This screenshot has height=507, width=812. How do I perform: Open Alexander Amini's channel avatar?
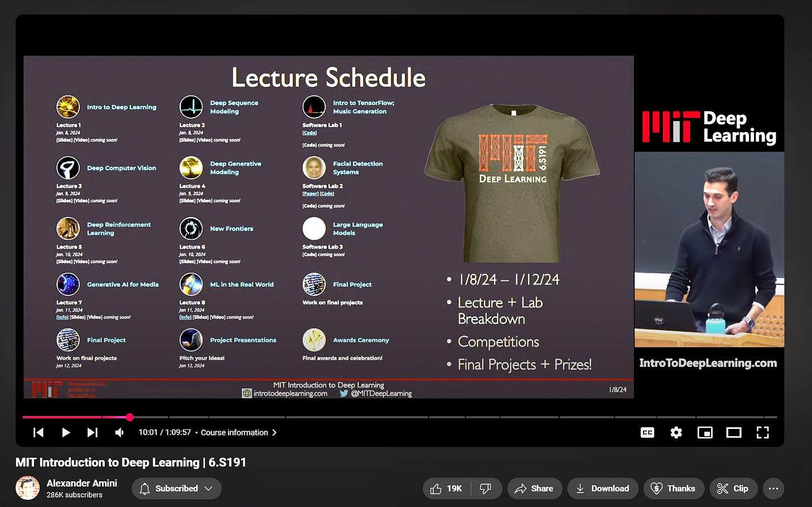[x=27, y=488]
